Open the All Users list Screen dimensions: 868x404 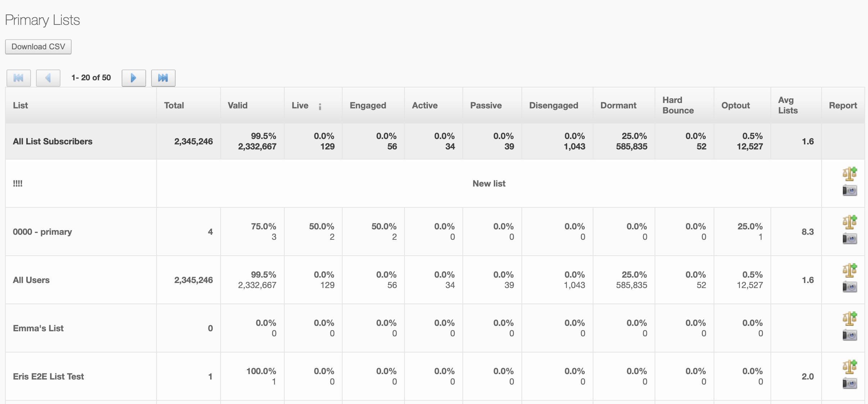click(x=31, y=280)
